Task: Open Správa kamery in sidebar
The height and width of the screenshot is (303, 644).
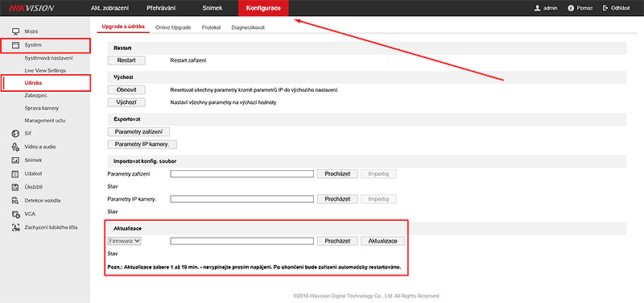Action: (42, 108)
